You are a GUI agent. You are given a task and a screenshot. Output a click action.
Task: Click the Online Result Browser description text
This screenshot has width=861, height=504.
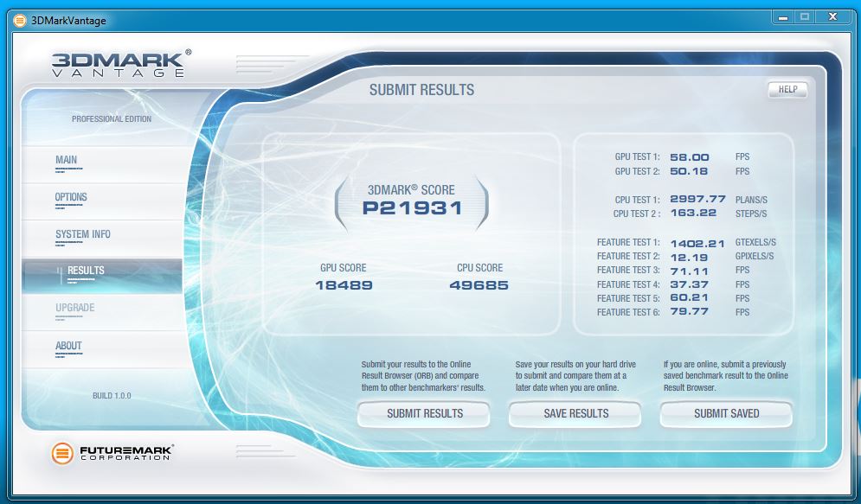coord(423,376)
